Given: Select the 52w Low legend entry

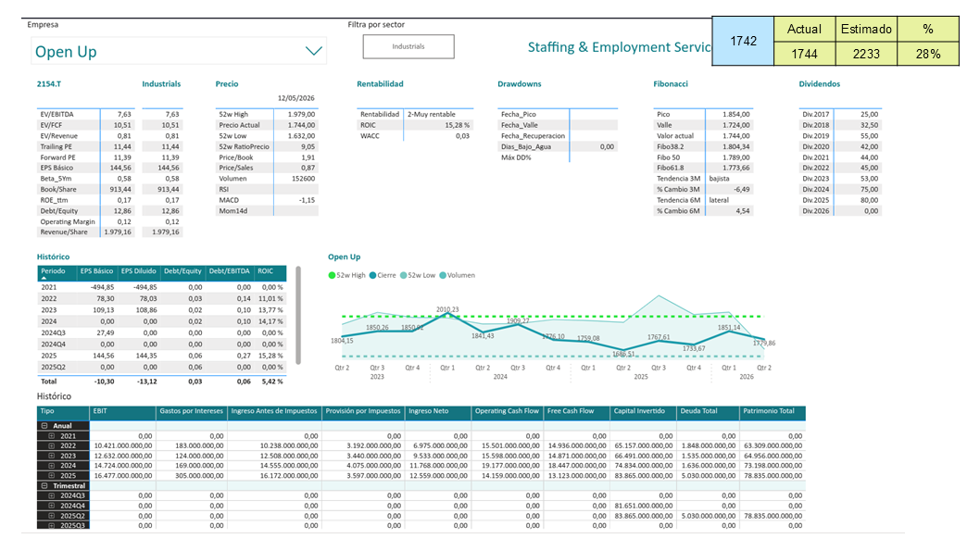Looking at the screenshot, I should (418, 276).
